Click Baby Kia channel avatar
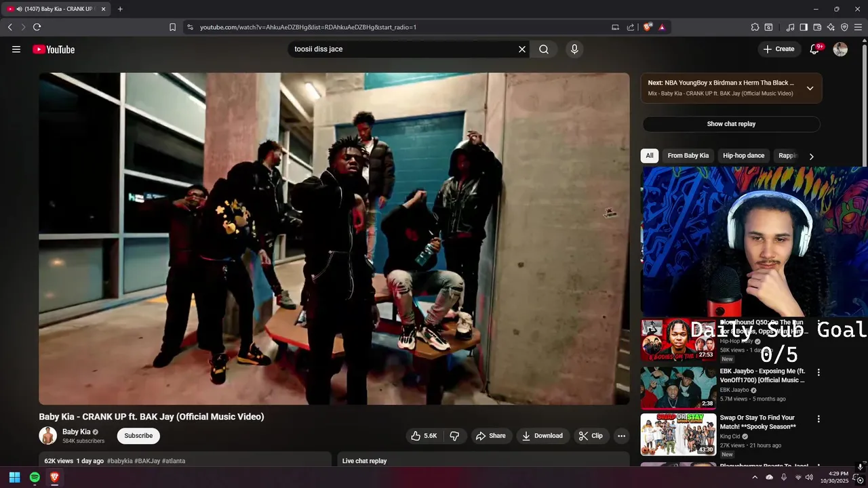868x488 pixels. click(48, 436)
